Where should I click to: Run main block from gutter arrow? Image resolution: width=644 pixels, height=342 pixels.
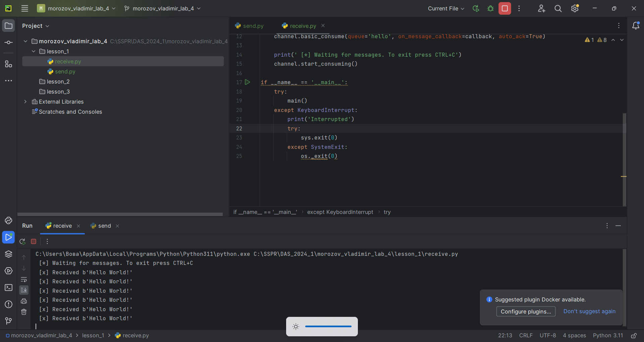coord(248,82)
